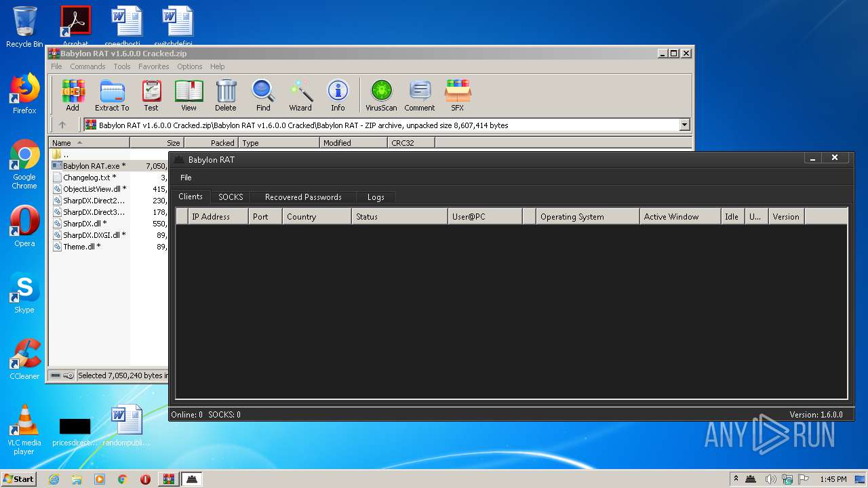Run VirusScan on the archive
Viewport: 868px width, 488px height.
click(x=381, y=96)
